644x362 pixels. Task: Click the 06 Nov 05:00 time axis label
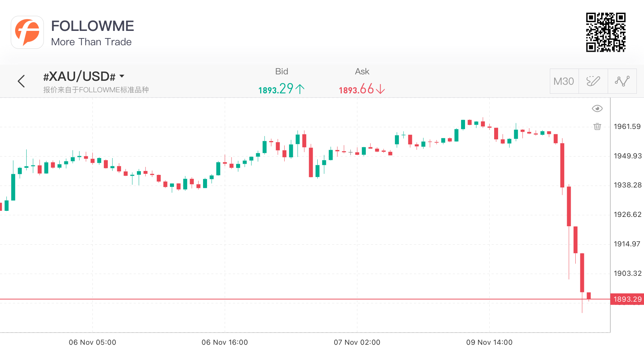(x=92, y=342)
